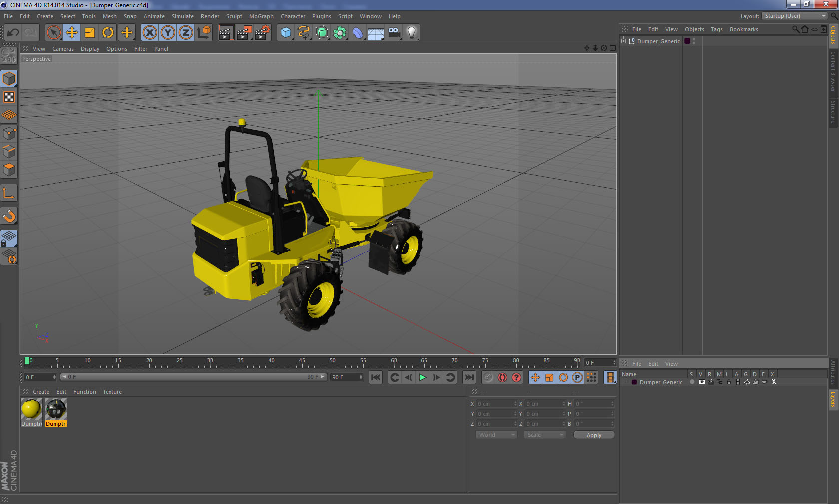This screenshot has height=504, width=839.
Task: Open the Structure side tab
Action: [833, 112]
